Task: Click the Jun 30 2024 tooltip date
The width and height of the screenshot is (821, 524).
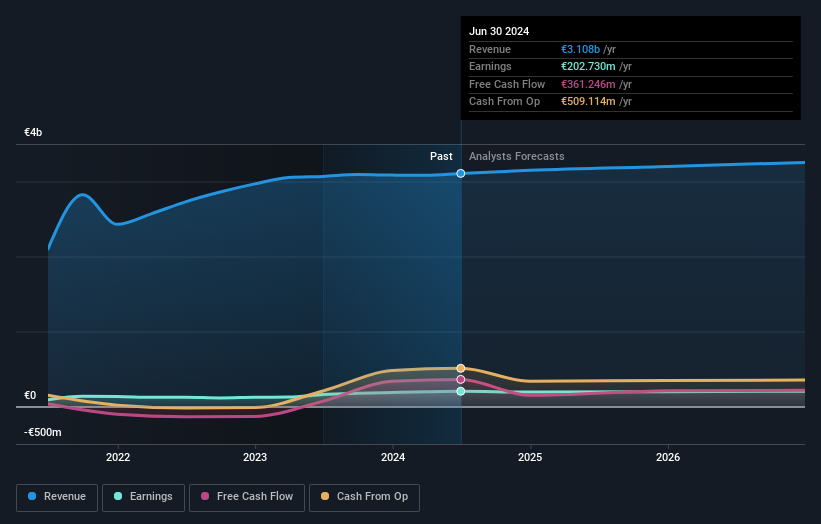Action: pyautogui.click(x=499, y=31)
